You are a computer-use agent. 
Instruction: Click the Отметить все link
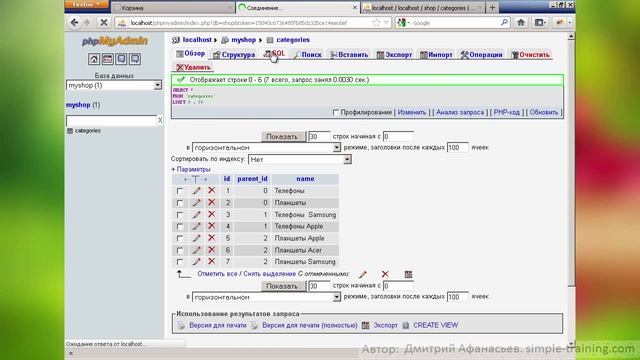coord(217,274)
